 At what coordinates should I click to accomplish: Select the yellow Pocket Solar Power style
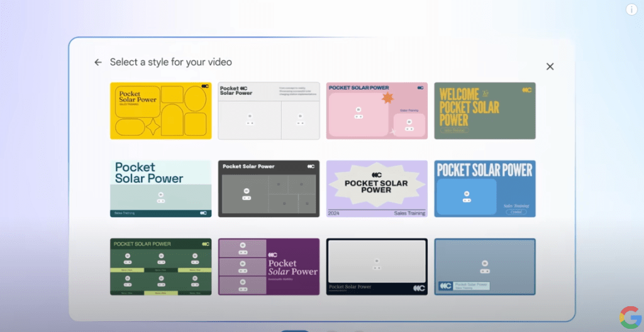[x=160, y=111]
